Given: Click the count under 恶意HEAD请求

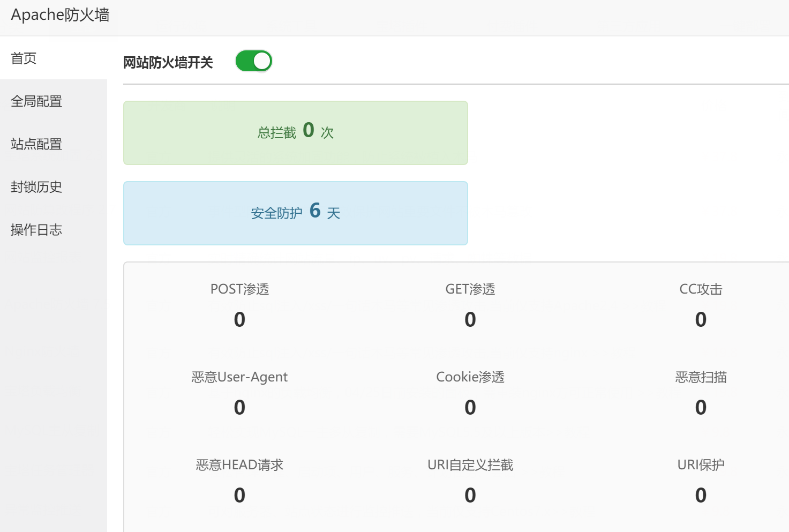Looking at the screenshot, I should pos(239,496).
